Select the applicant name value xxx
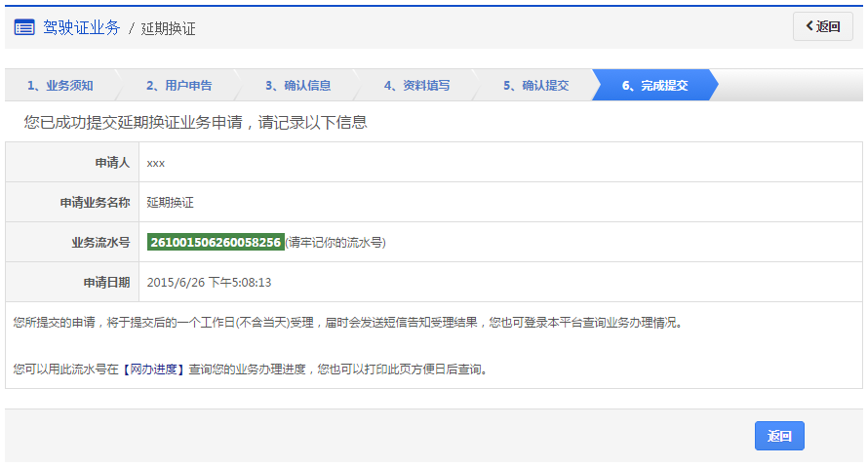Image resolution: width=868 pixels, height=467 pixels. pyautogui.click(x=156, y=163)
